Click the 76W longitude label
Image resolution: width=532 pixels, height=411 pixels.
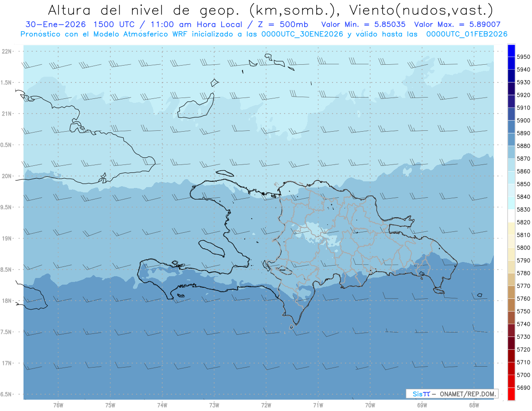58,405
